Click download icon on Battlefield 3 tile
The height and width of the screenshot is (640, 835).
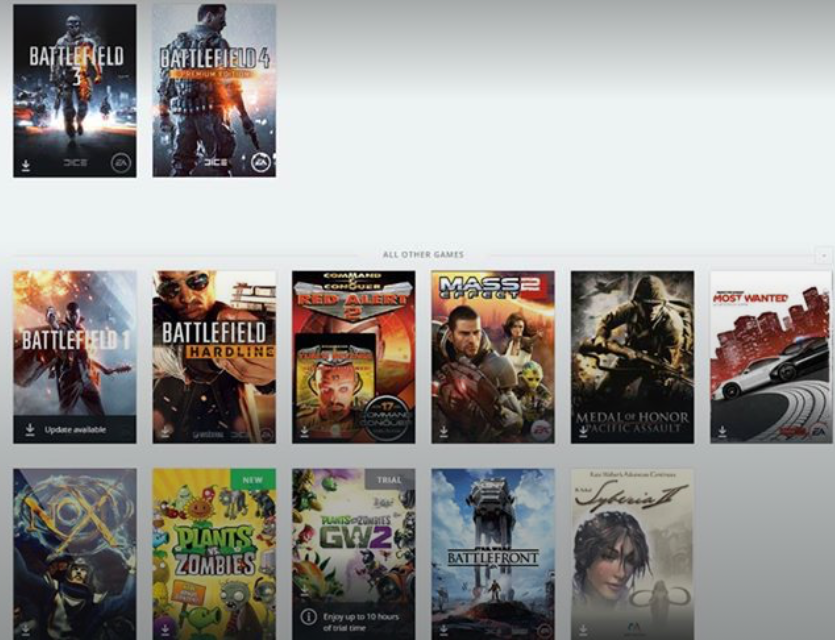(x=24, y=163)
